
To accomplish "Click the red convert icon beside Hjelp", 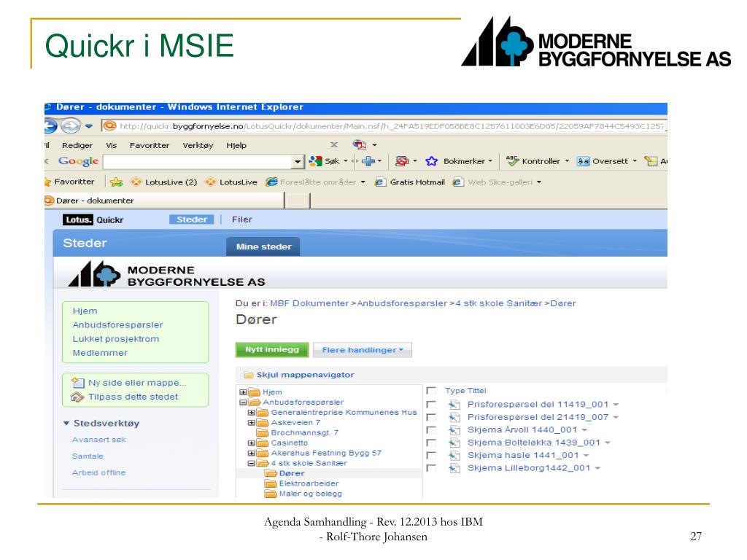I will pos(359,144).
